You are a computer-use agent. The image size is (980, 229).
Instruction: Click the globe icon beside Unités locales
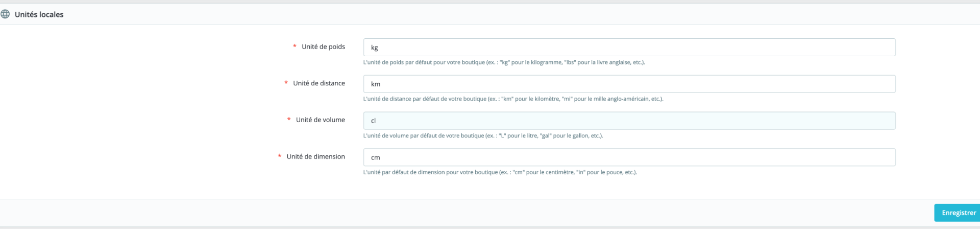(x=5, y=14)
